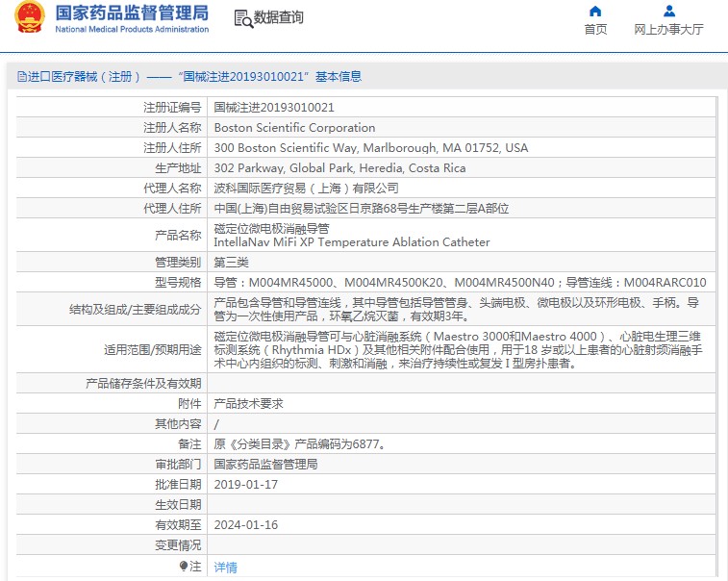Click the 批准日期 label

pyautogui.click(x=178, y=485)
